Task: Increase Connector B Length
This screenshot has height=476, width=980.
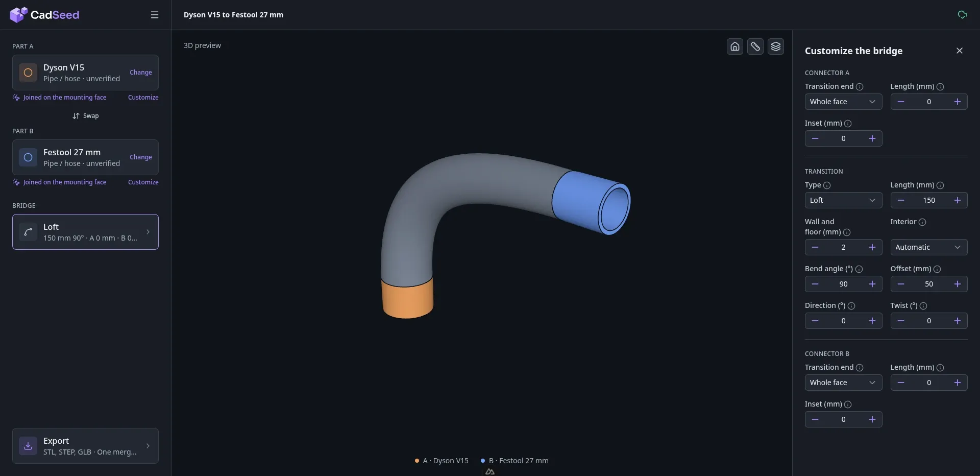Action: pos(958,383)
